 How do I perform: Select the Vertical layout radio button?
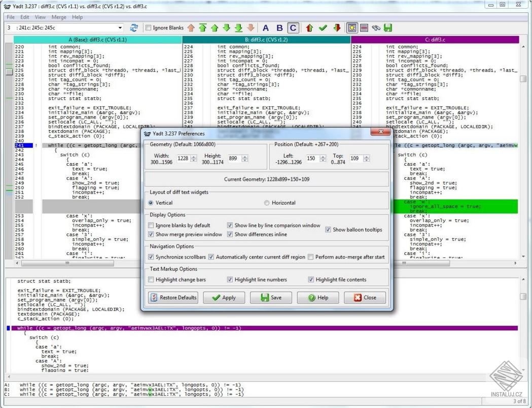(151, 203)
